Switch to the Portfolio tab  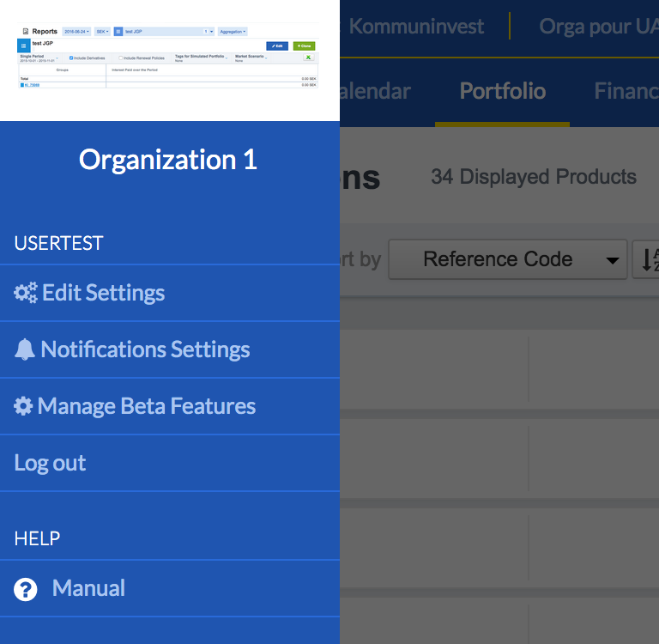click(x=502, y=91)
